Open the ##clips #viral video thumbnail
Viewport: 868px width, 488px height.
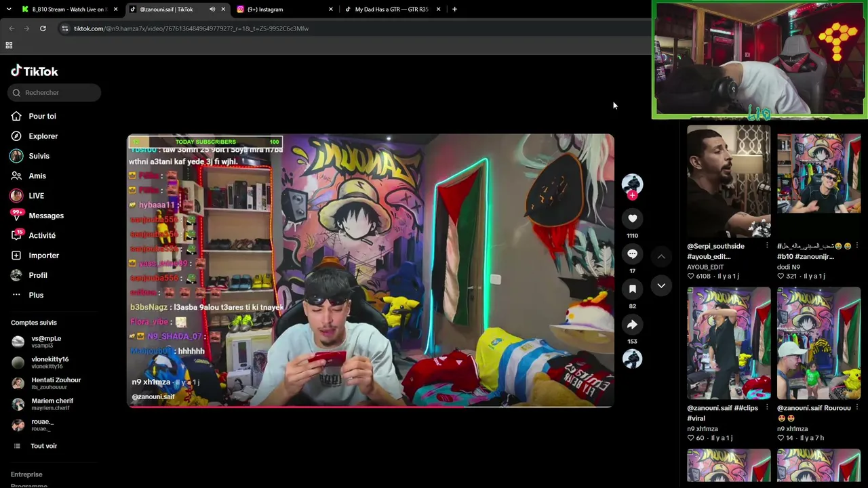(x=729, y=343)
